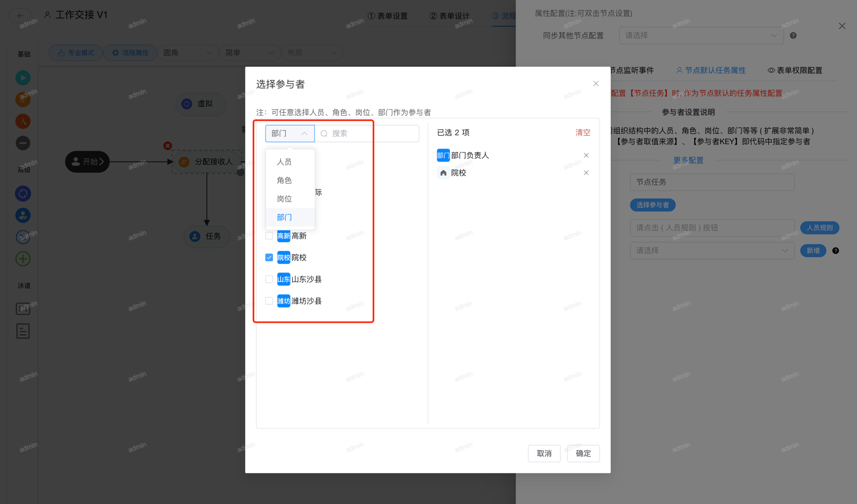This screenshot has width=857, height=504.
Task: Click the red delete badge on flow node
Action: point(168,146)
